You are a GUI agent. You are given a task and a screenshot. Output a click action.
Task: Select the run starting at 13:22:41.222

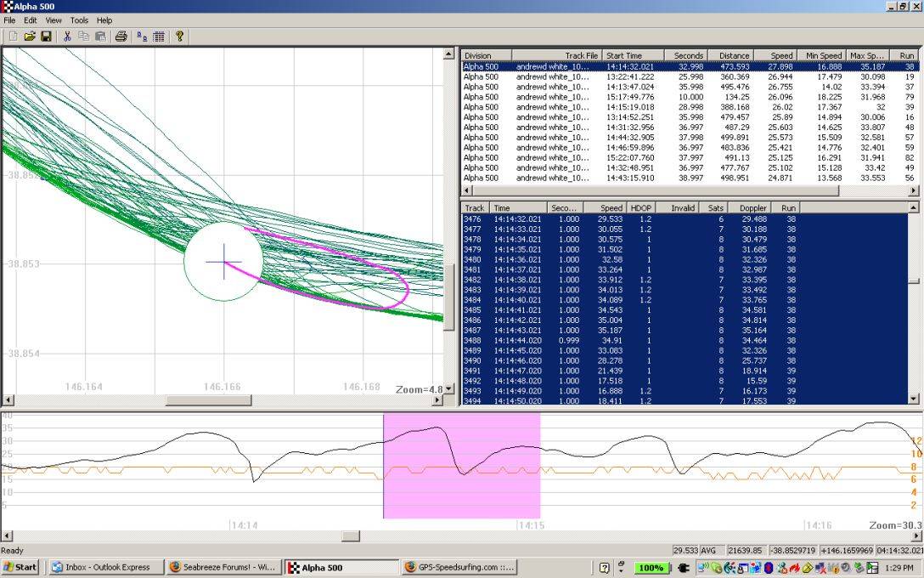(629, 76)
